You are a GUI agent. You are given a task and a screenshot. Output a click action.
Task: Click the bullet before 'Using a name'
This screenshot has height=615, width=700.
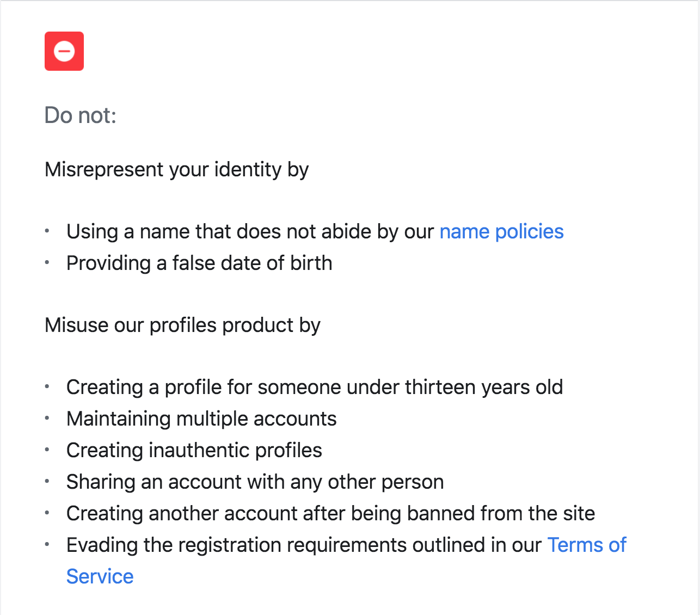[x=47, y=231]
